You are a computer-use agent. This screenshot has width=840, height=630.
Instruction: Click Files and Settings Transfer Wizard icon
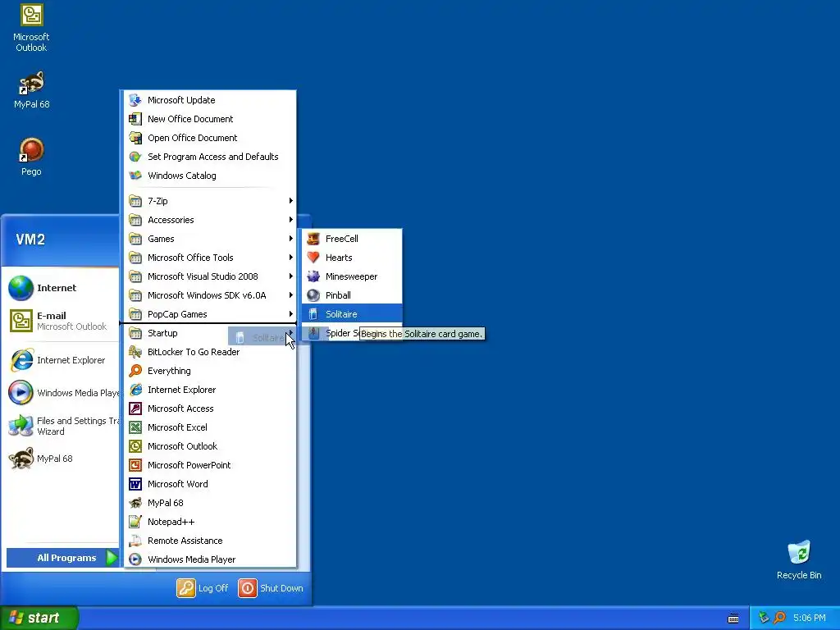pyautogui.click(x=21, y=426)
